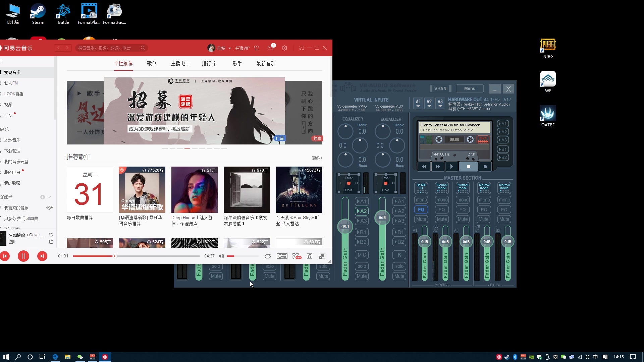Open heartbeat mode icon beside 我喜欢的音乐
Viewport: 644px width, 362px height.
pyautogui.click(x=49, y=208)
